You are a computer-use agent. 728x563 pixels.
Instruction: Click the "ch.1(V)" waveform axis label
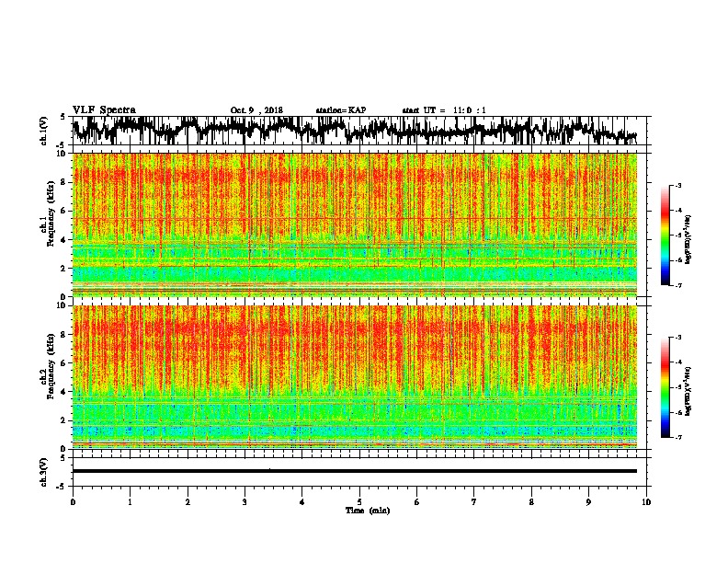pyautogui.click(x=43, y=131)
